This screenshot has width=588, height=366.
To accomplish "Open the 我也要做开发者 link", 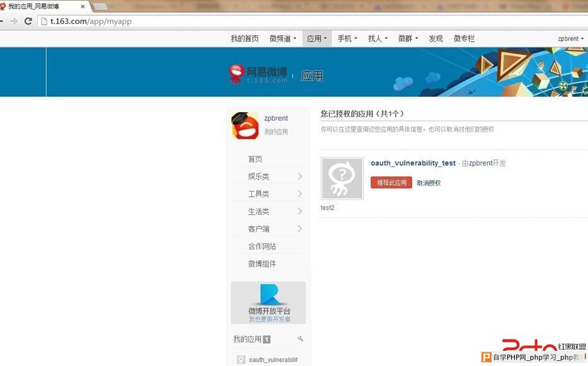I will click(269, 319).
